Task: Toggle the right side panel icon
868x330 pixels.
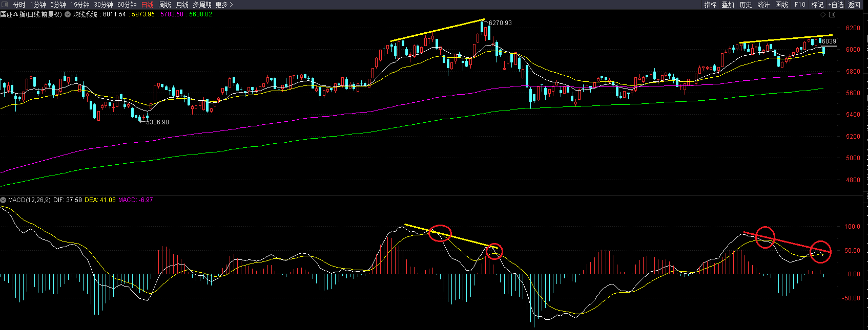Action: pyautogui.click(x=832, y=14)
